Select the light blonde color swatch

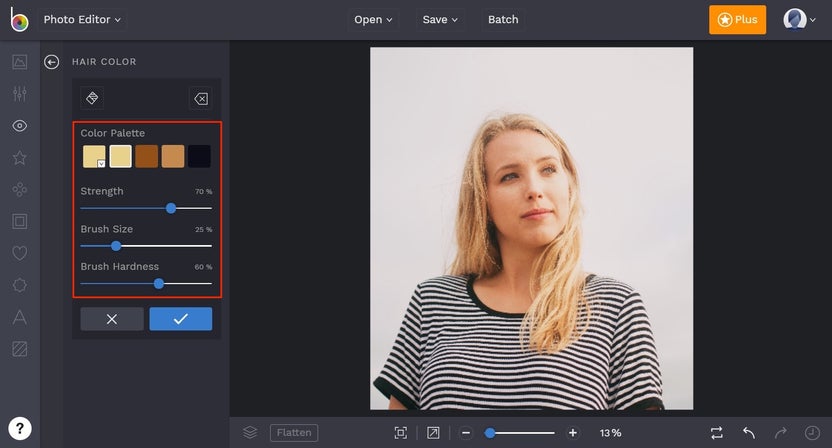(120, 157)
